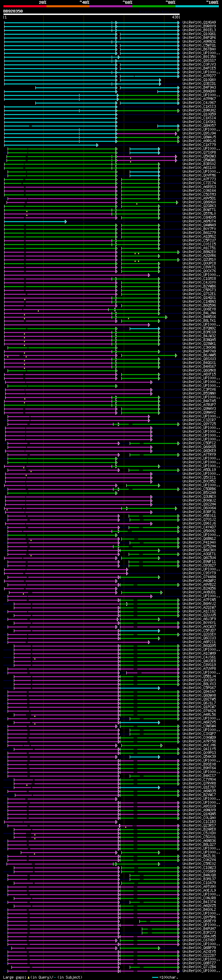Image resolution: width=222 pixels, height=980 pixels.
Task: Select the UniRef100_A7PD77 label
Action: (x=199, y=76)
